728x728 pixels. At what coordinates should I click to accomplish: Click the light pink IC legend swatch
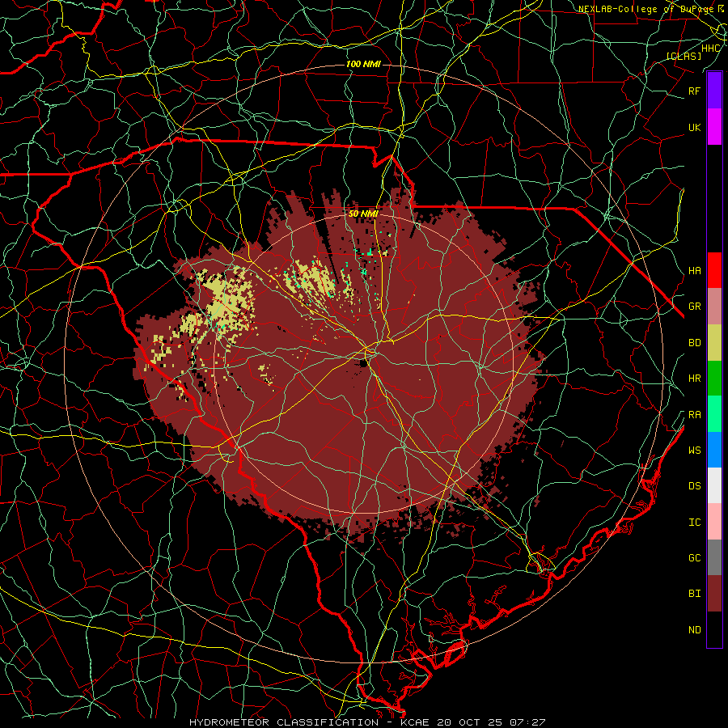point(714,522)
